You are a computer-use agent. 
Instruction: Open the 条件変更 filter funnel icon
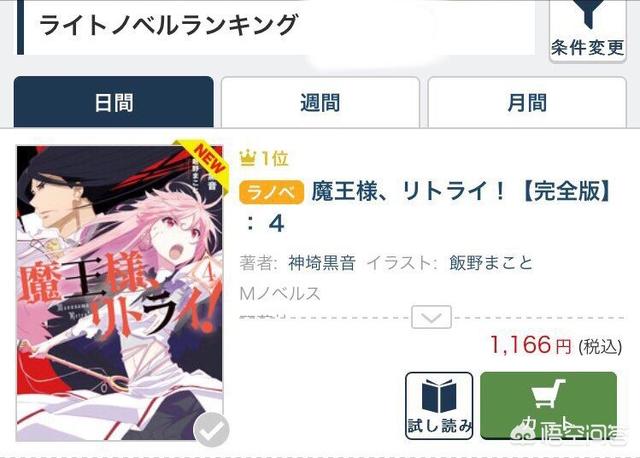click(588, 13)
